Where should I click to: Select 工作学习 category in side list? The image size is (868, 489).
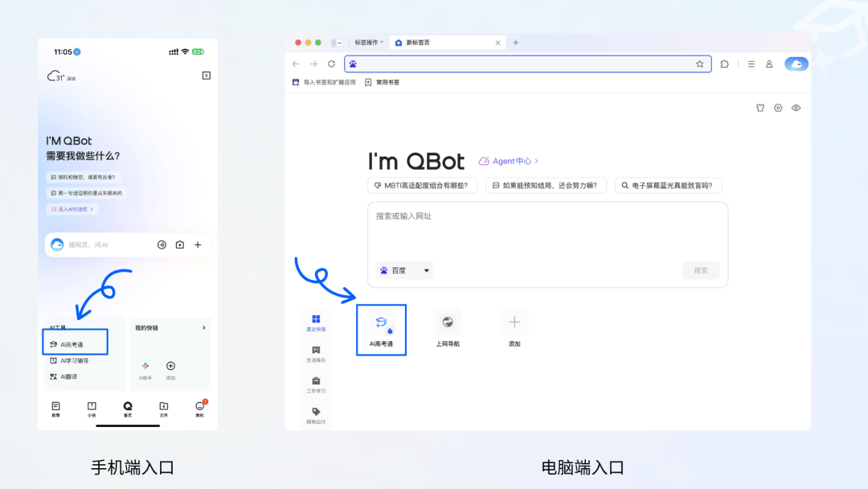316,385
